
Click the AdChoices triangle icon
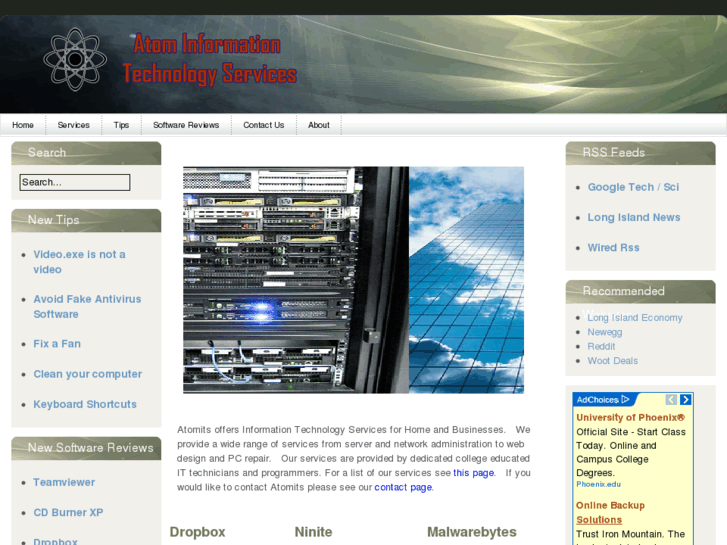(625, 399)
